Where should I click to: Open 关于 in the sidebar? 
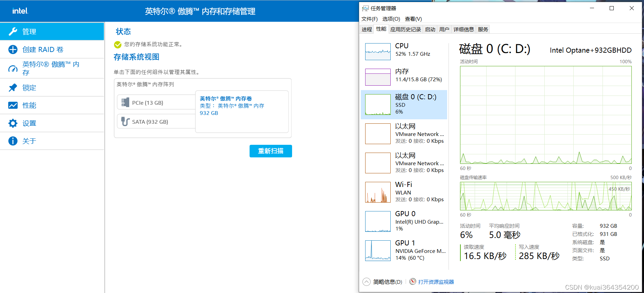click(52, 141)
